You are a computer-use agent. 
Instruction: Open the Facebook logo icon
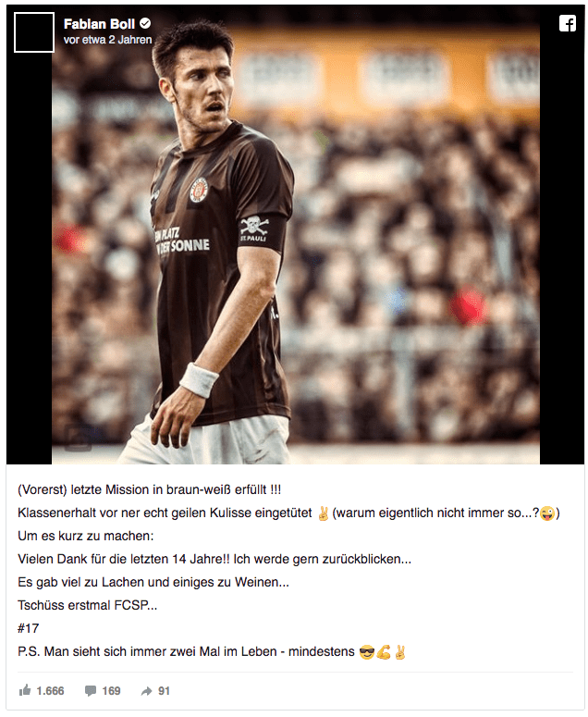pyautogui.click(x=567, y=23)
